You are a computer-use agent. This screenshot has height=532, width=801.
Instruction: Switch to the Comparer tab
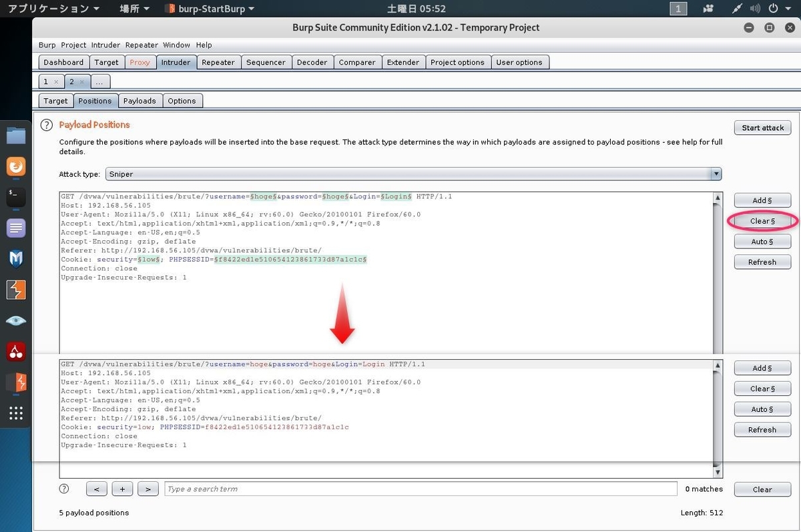pyautogui.click(x=357, y=62)
